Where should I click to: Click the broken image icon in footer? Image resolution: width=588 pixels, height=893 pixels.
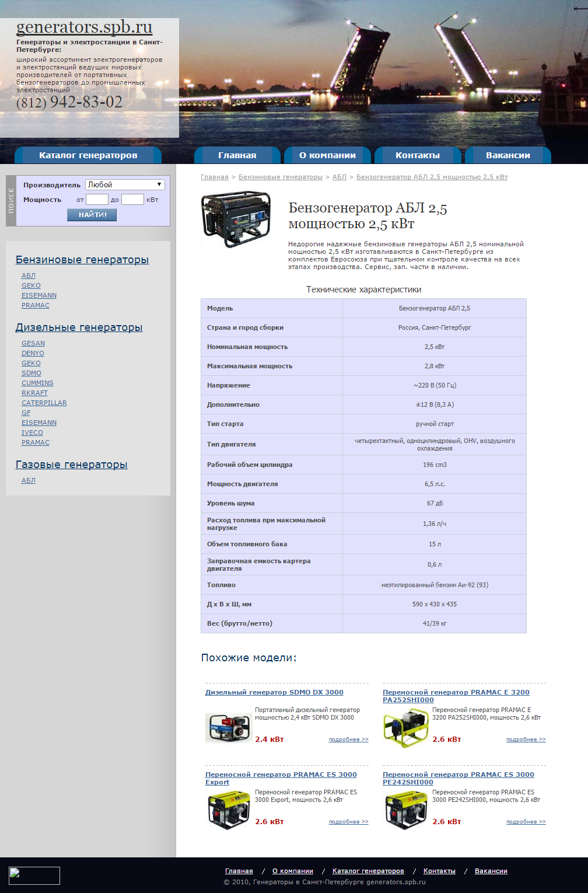[34, 875]
